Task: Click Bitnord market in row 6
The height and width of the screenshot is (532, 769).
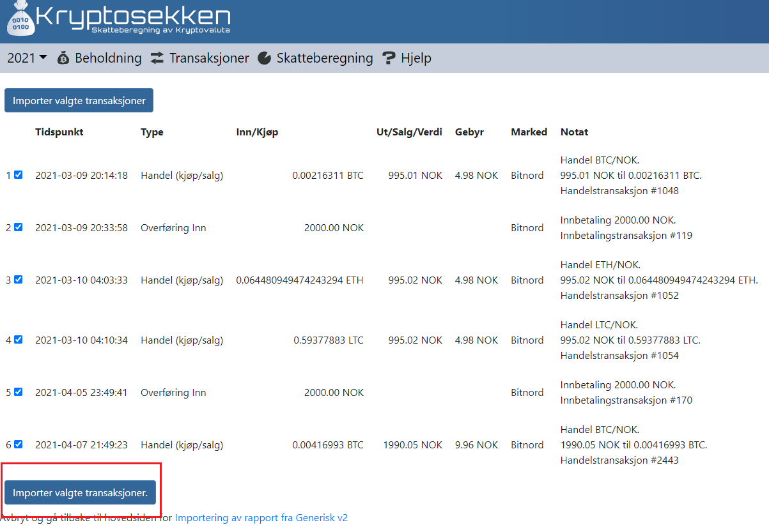Action: coord(527,445)
